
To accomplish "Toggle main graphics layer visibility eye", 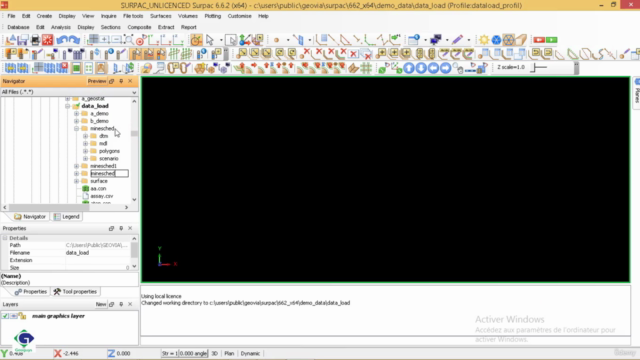I will click(13, 316).
